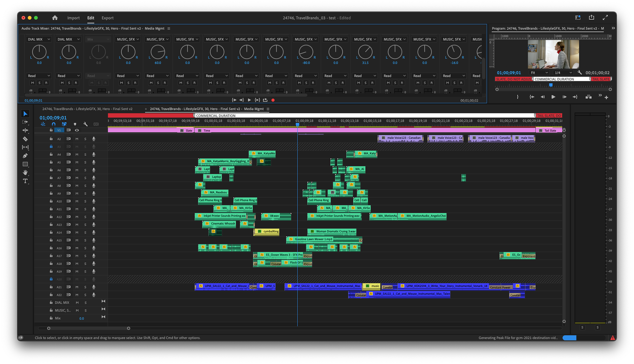
Task: Expand more Program monitor transport buttons
Action: tap(600, 96)
